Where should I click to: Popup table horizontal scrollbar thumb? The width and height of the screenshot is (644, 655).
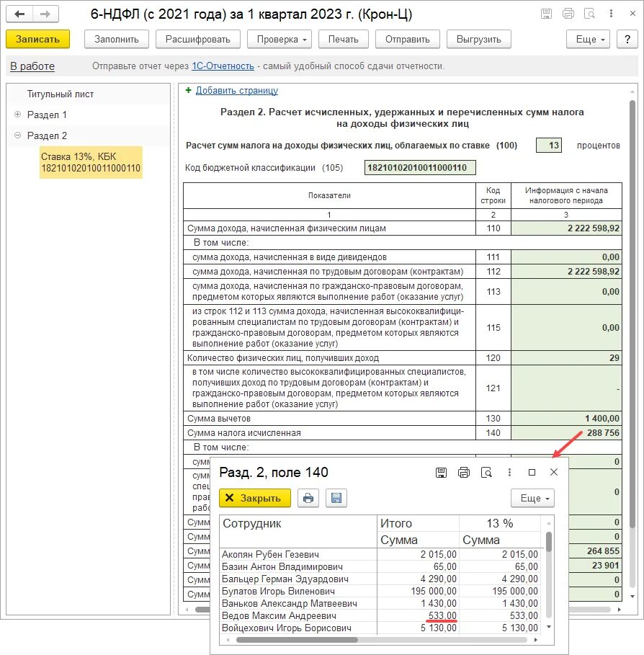coord(297,640)
